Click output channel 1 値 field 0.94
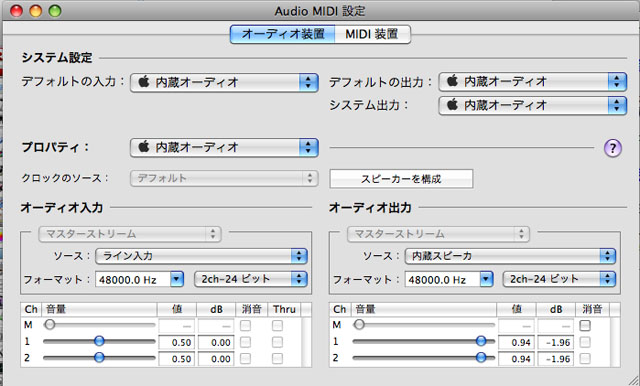The height and width of the screenshot is (386, 640). [516, 342]
